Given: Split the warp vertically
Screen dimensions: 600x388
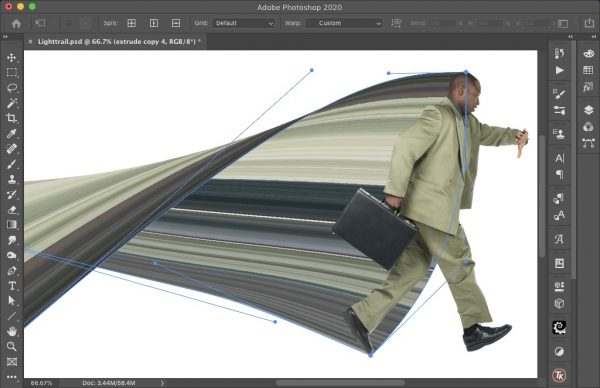Looking at the screenshot, I should [153, 23].
